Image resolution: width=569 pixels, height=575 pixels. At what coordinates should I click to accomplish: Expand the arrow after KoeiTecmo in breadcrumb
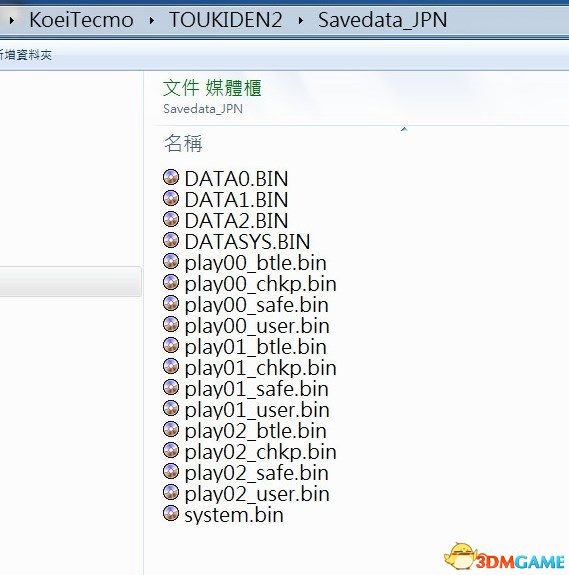(151, 20)
